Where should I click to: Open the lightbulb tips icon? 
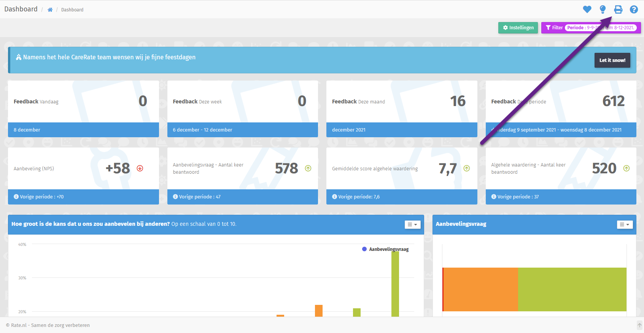[603, 9]
